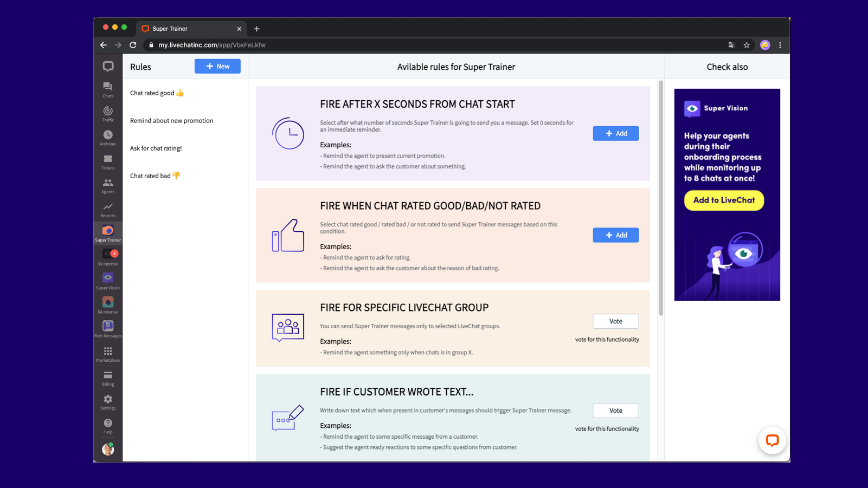Open Help in sidebar
Screen dimensions: 868x488
pyautogui.click(x=108, y=426)
